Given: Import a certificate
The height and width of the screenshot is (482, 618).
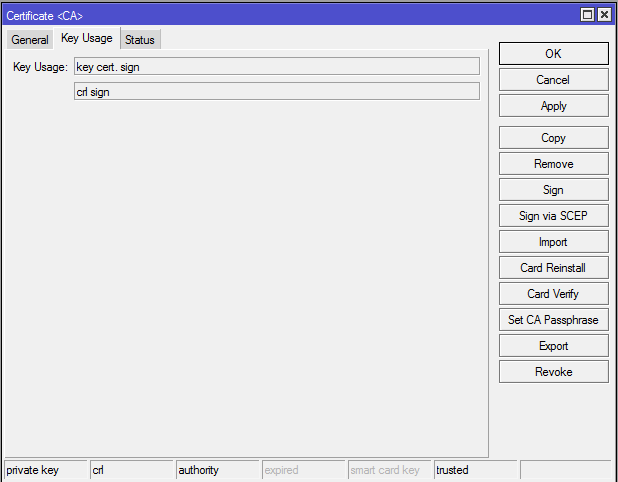Looking at the screenshot, I should (553, 242).
